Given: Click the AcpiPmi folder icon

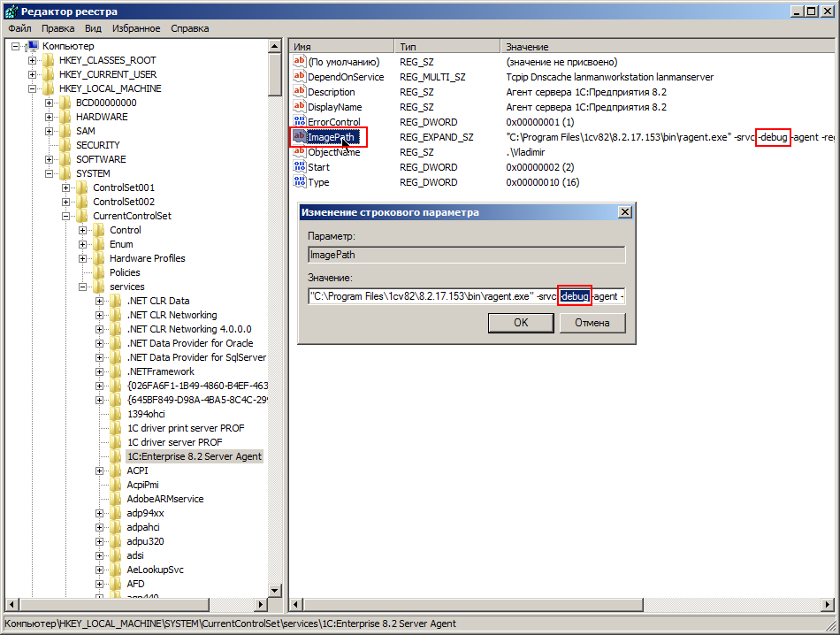Looking at the screenshot, I should click(x=116, y=485).
